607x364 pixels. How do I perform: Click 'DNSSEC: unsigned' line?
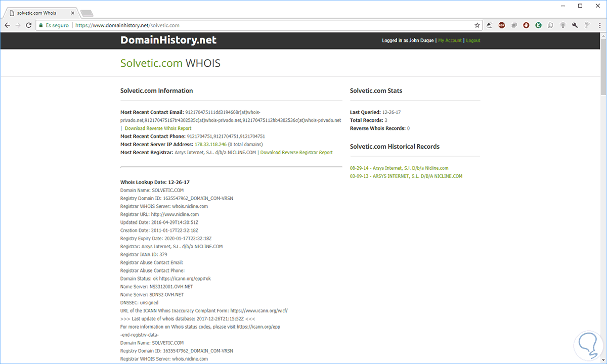point(139,303)
